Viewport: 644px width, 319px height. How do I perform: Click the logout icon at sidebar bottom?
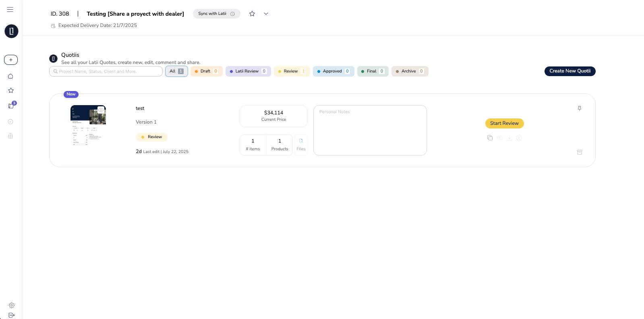click(11, 315)
